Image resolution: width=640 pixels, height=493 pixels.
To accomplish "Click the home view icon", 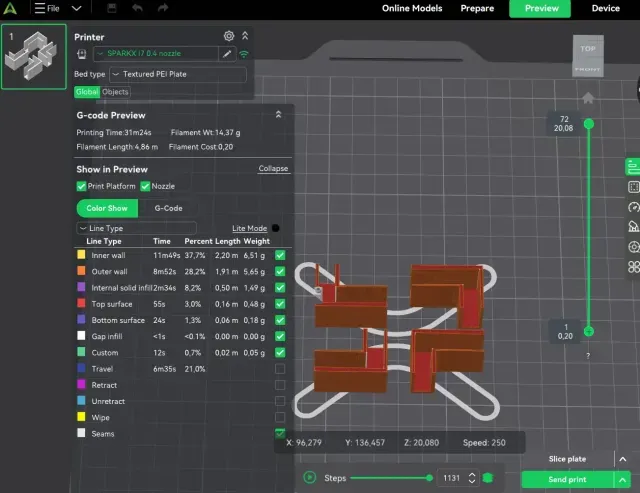I will [588, 98].
